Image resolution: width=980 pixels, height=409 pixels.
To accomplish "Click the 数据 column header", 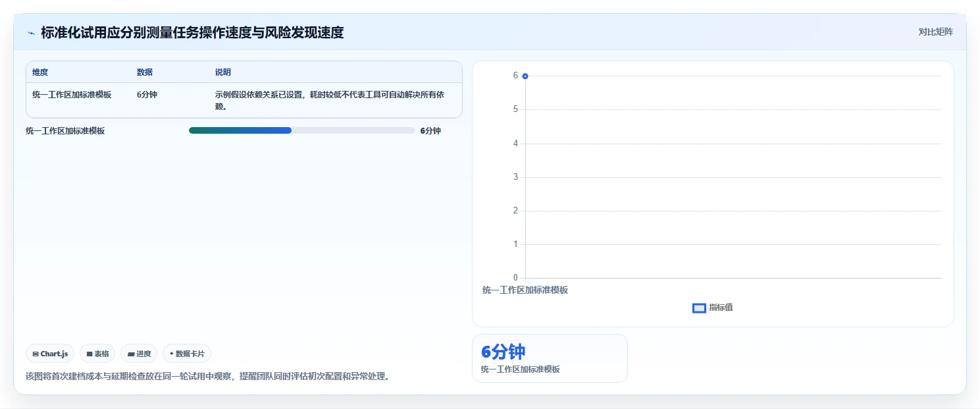I will (145, 72).
